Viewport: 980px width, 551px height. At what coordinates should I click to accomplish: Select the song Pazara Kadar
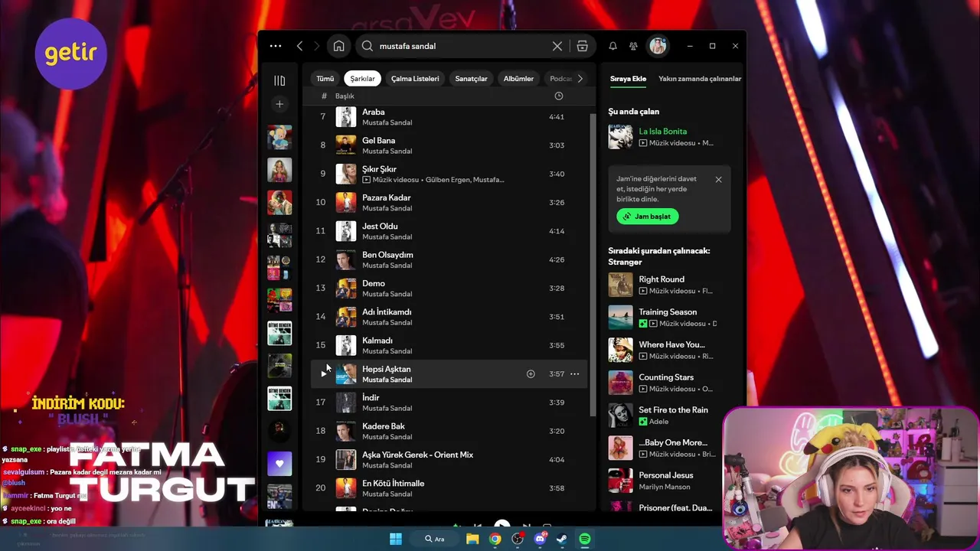pyautogui.click(x=449, y=203)
